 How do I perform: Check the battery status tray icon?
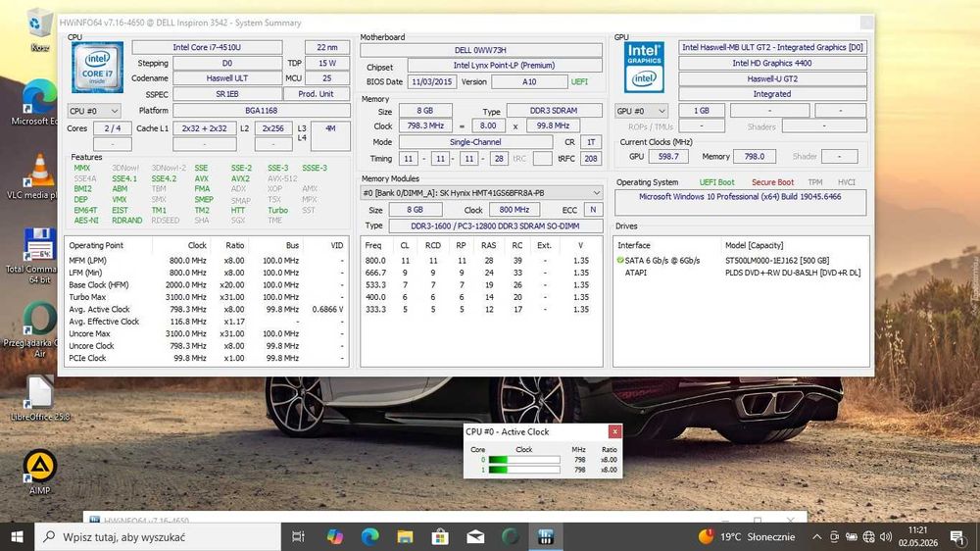tap(852, 536)
